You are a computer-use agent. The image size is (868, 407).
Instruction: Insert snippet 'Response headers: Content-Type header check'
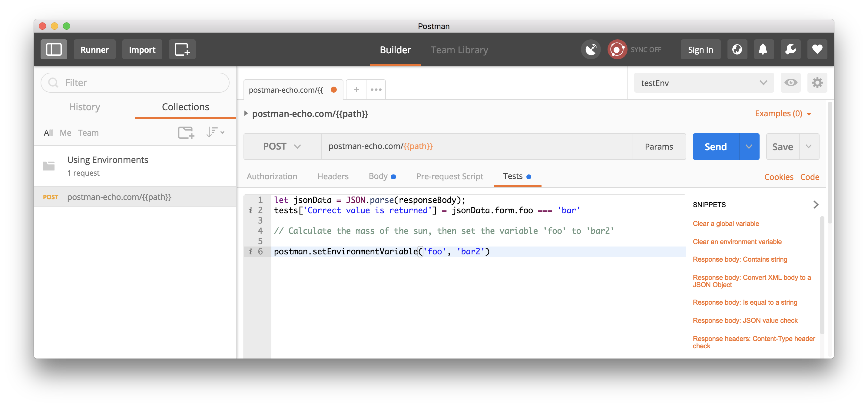pyautogui.click(x=754, y=342)
